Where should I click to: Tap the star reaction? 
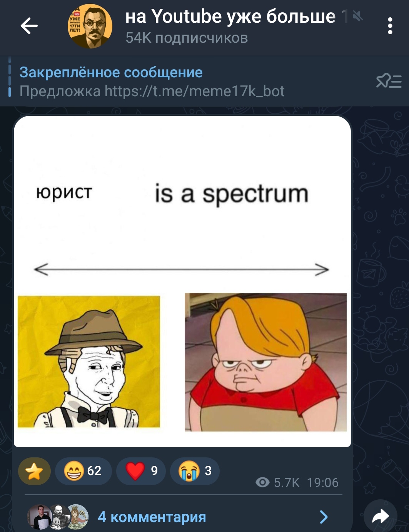pyautogui.click(x=34, y=471)
